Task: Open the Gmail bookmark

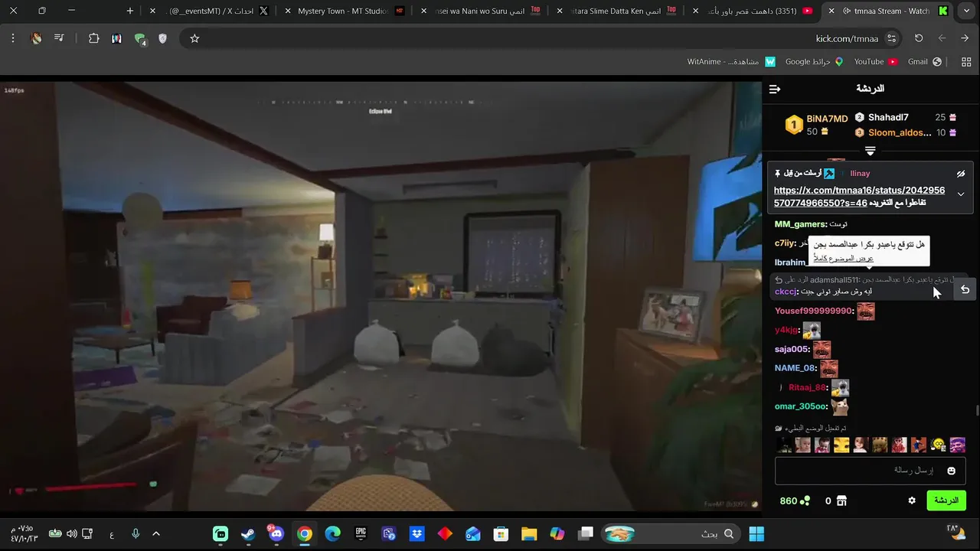Action: click(x=924, y=62)
